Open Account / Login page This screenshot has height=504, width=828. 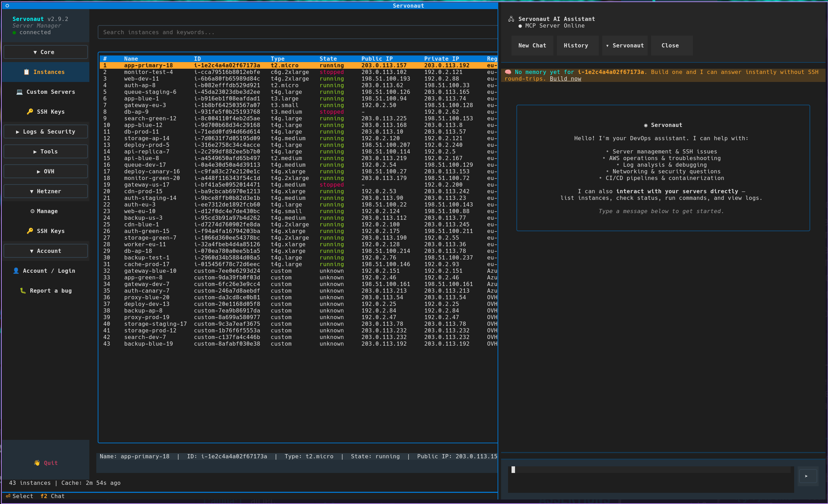coord(46,271)
